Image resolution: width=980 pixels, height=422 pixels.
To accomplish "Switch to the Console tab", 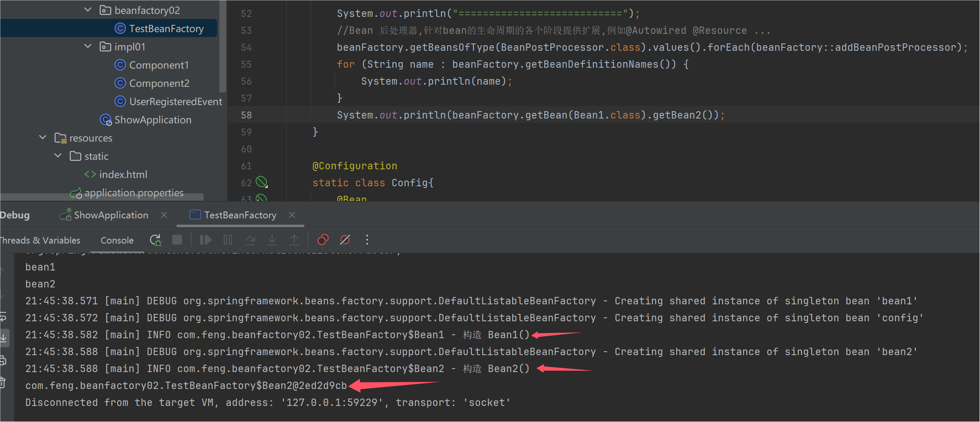I will pyautogui.click(x=117, y=240).
